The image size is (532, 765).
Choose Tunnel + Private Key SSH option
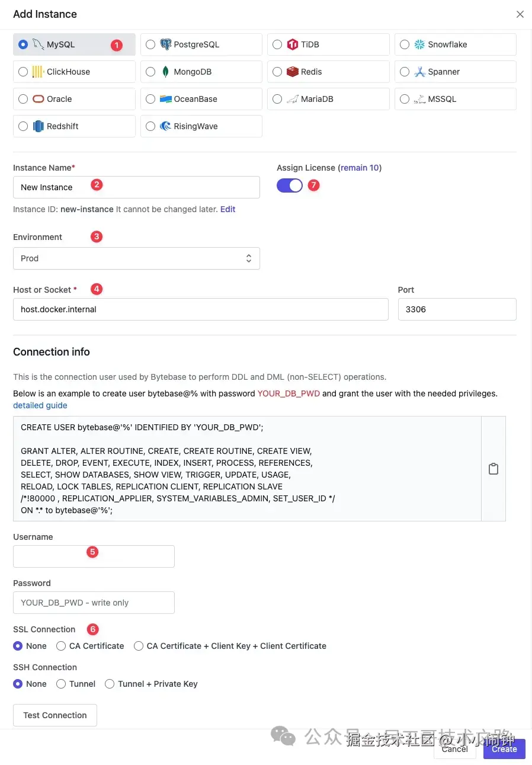[110, 684]
